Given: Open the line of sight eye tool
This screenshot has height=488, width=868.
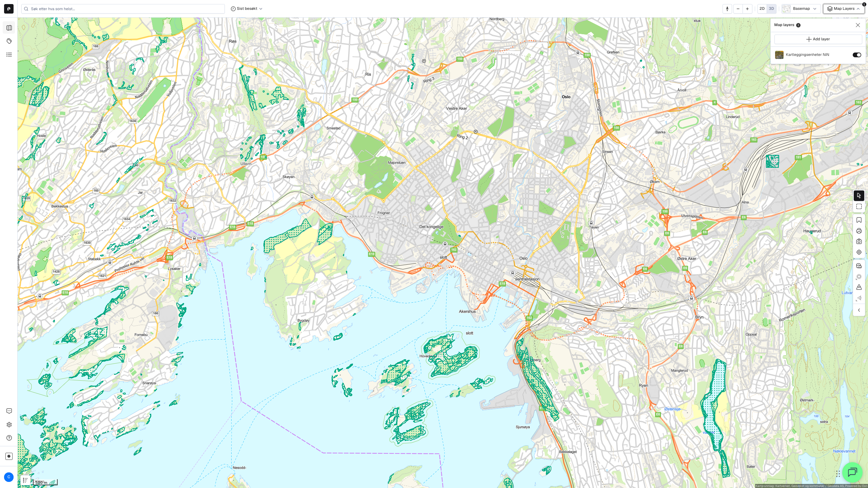Looking at the screenshot, I should click(859, 298).
